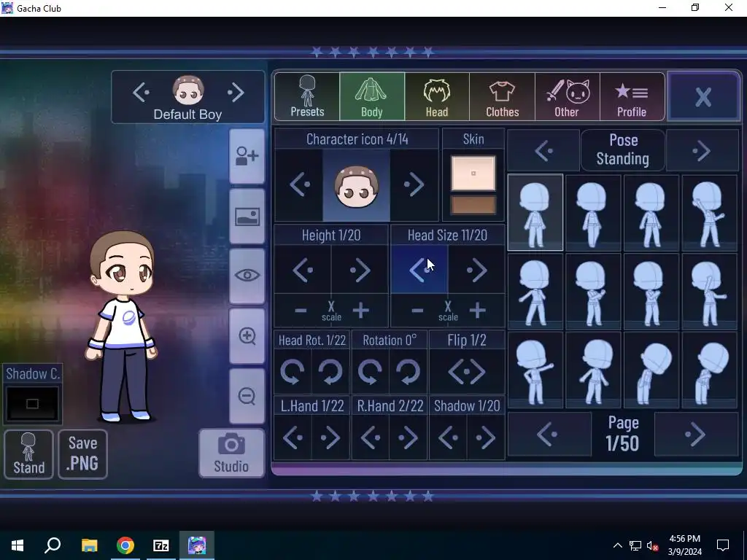
Task: Select second pose in second row
Action: coord(593,292)
